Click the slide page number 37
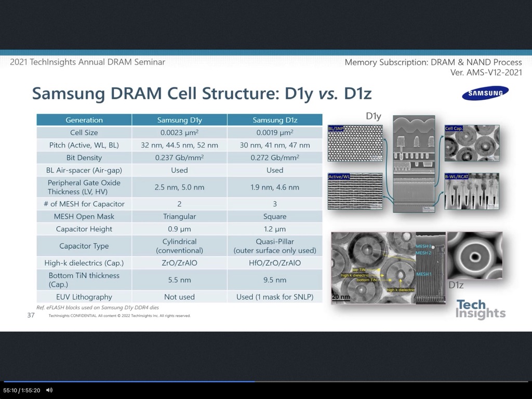The width and height of the screenshot is (532, 399). 31,315
